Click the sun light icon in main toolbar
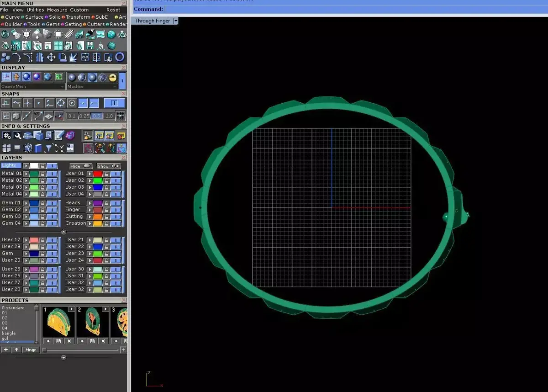This screenshot has height=392, width=548. (x=26, y=34)
